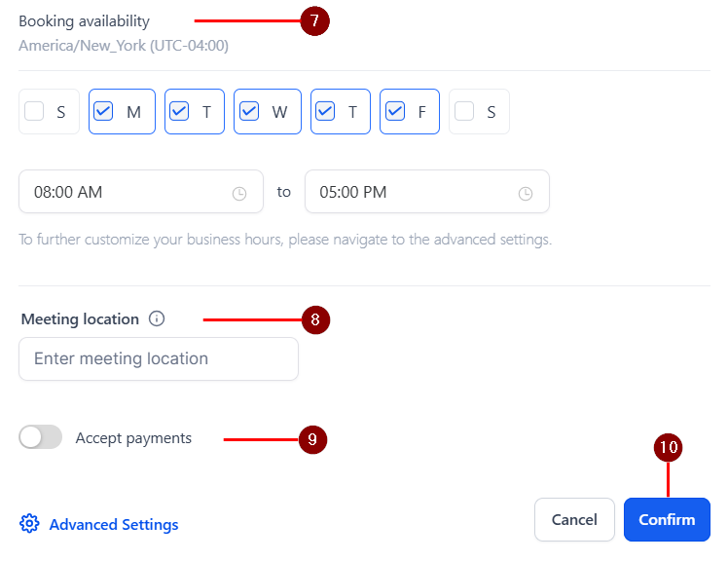Uncheck the Friday availability checkbox
Image resolution: width=728 pixels, height=561 pixels.
tap(395, 112)
